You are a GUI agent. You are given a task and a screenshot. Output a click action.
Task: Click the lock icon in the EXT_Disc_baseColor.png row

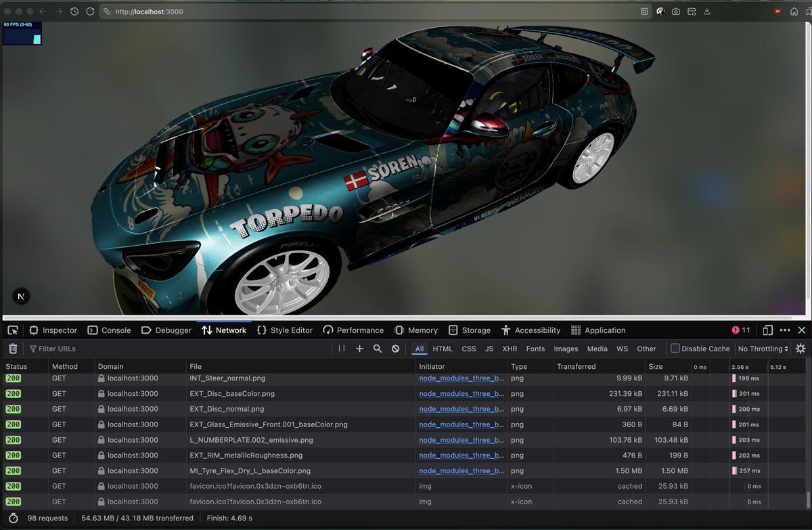(x=101, y=393)
